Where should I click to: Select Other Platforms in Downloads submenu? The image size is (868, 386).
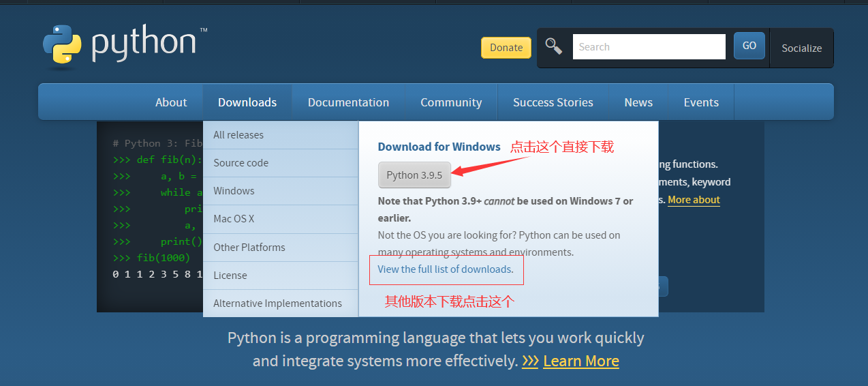pyautogui.click(x=281, y=248)
